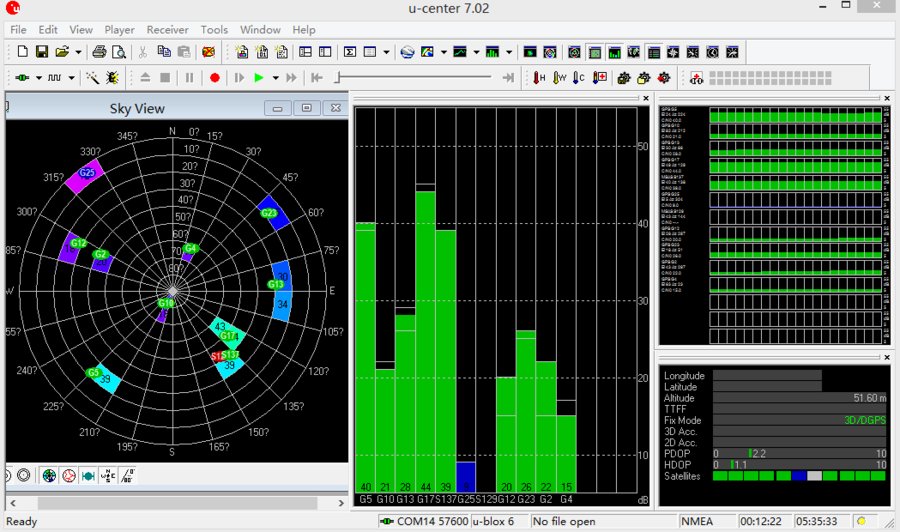Viewport: 900px width, 532px height.
Task: Toggle the degree labels button in Sky View
Action: click(x=129, y=476)
